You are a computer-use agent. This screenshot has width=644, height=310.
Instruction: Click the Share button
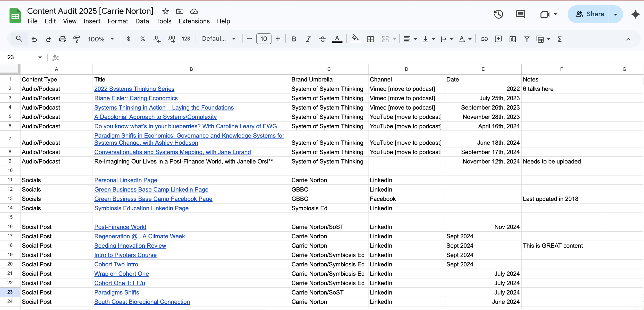(589, 14)
